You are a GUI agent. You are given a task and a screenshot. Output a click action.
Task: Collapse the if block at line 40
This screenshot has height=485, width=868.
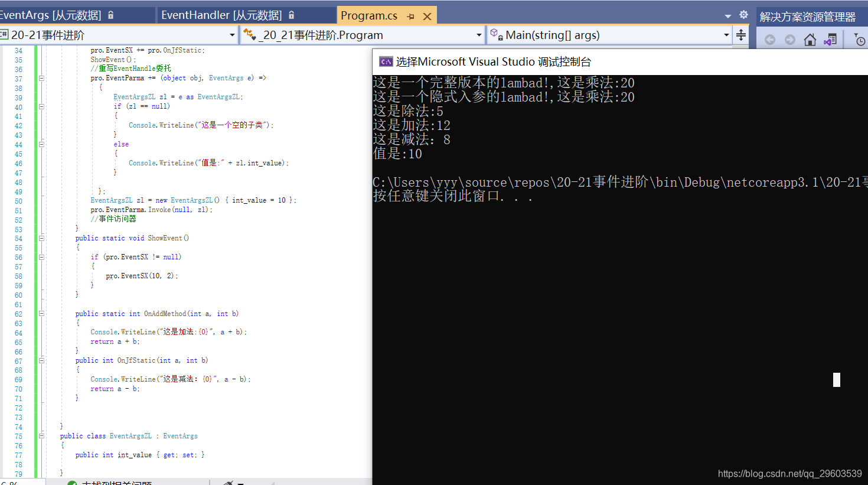[x=41, y=106]
